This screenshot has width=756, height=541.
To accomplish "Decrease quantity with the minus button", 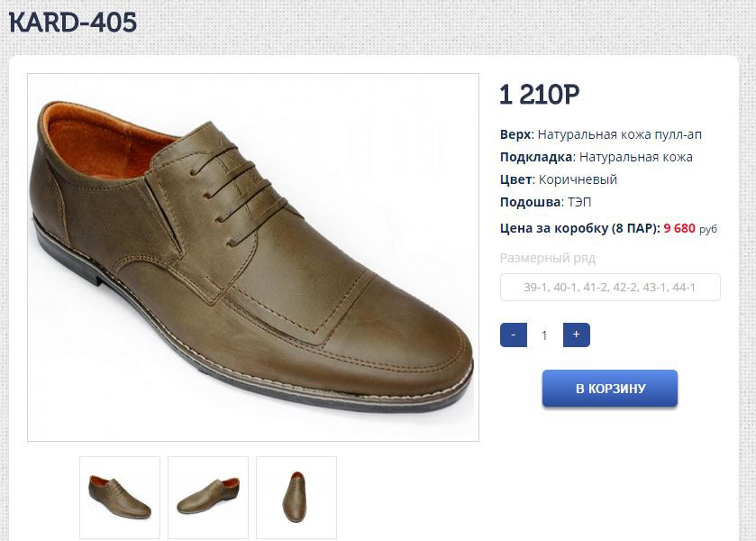I will click(513, 335).
